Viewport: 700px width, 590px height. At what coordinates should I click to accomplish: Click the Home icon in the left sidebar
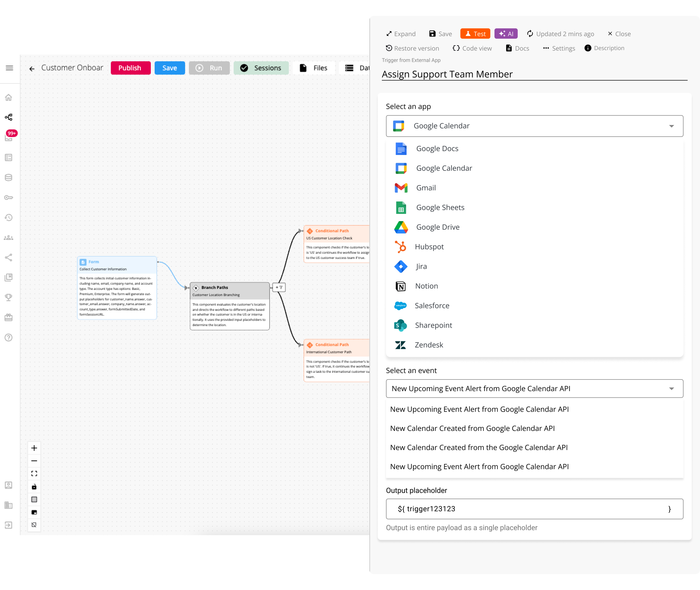point(9,97)
